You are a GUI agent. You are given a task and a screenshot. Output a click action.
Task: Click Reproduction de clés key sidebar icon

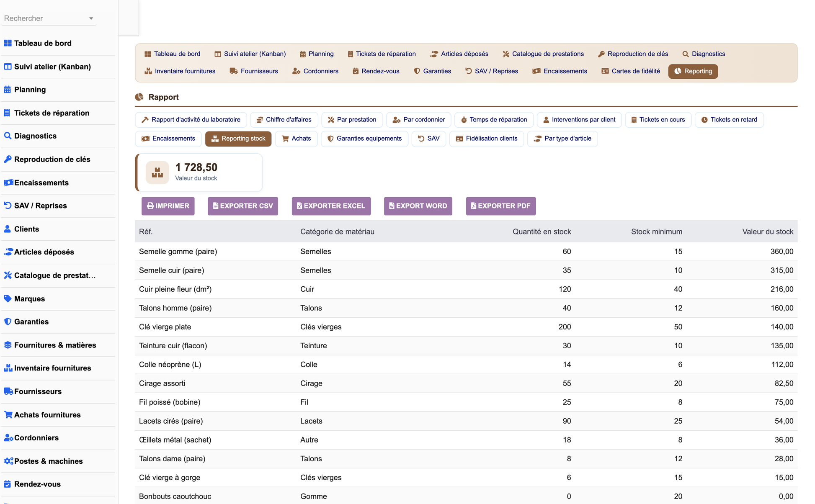click(8, 159)
